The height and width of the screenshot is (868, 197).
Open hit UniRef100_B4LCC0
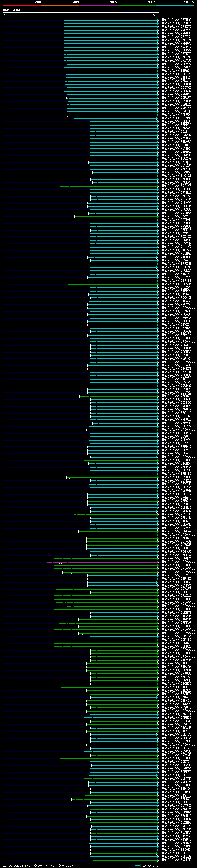point(177,687)
